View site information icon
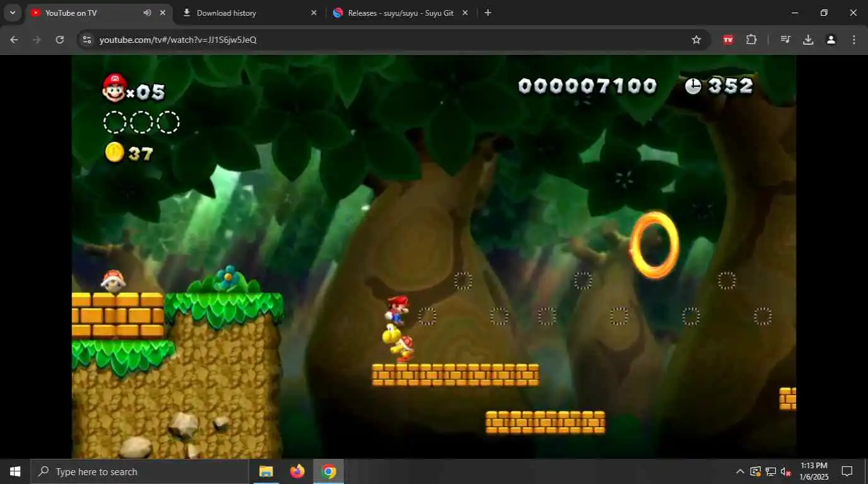Screen dimensions: 868x484 [x=88, y=40]
